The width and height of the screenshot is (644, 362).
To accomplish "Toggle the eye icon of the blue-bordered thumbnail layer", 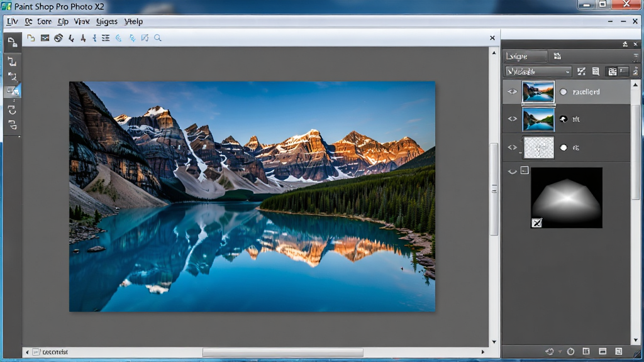I will pyautogui.click(x=512, y=119).
